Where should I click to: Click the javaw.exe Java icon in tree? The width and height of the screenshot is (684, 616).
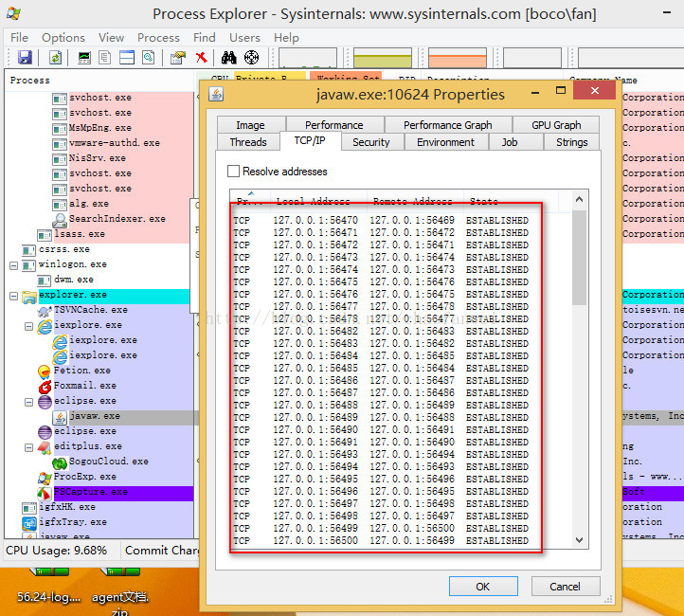(60, 418)
